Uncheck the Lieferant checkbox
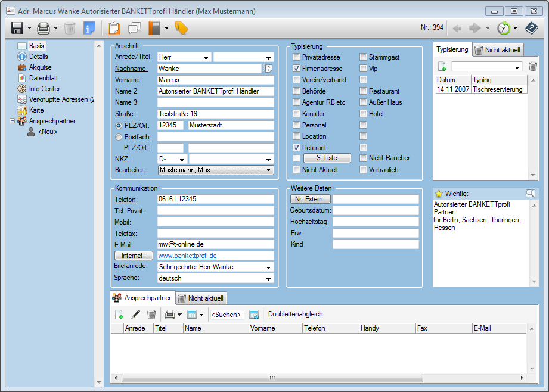Viewport: 549px width, 392px height. (297, 147)
